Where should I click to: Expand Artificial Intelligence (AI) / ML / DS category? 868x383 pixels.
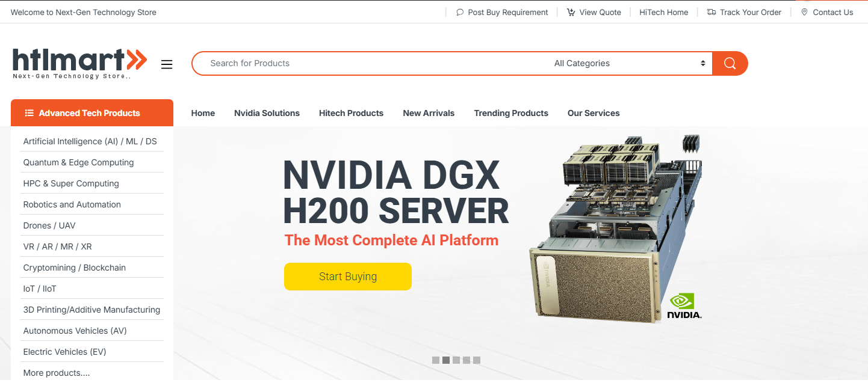click(x=90, y=141)
